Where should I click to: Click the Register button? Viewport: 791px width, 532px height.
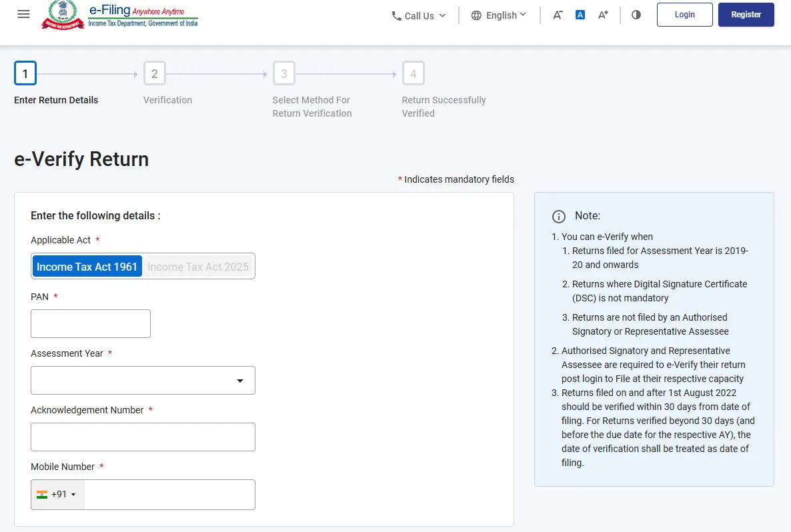point(746,15)
